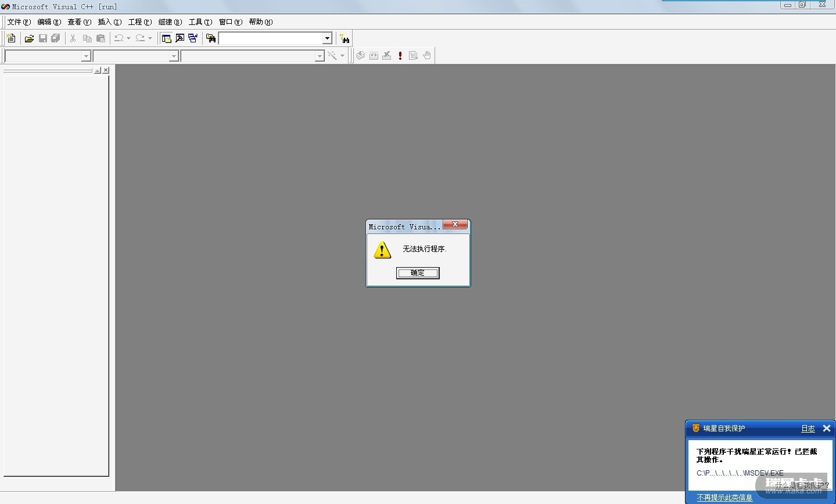Click the 无法执行程序 message text
The height and width of the screenshot is (504, 836).
(425, 249)
